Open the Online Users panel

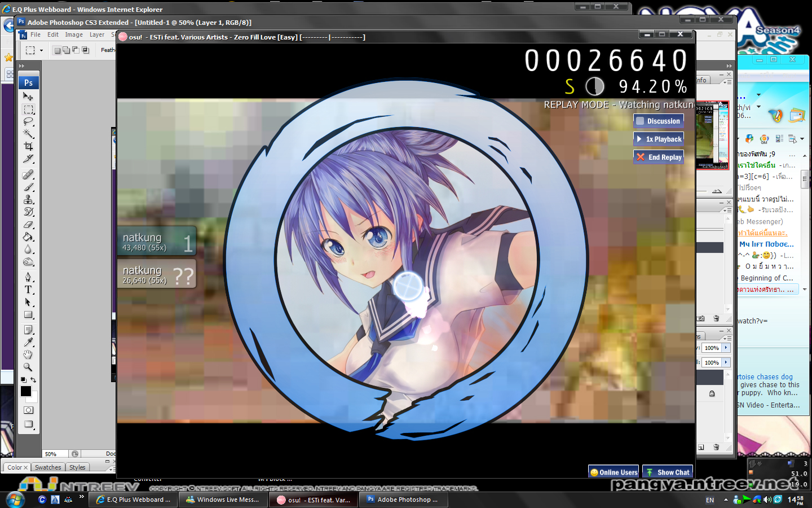click(x=614, y=472)
